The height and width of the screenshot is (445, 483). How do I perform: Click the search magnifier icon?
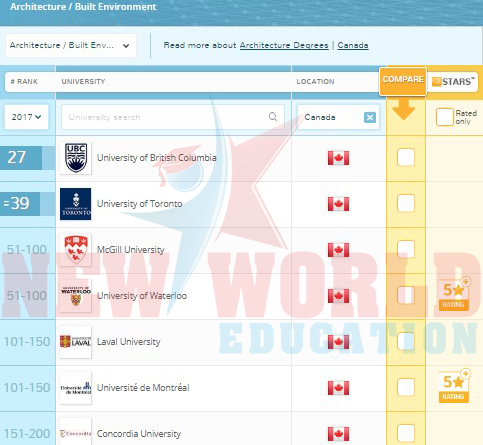(x=273, y=117)
